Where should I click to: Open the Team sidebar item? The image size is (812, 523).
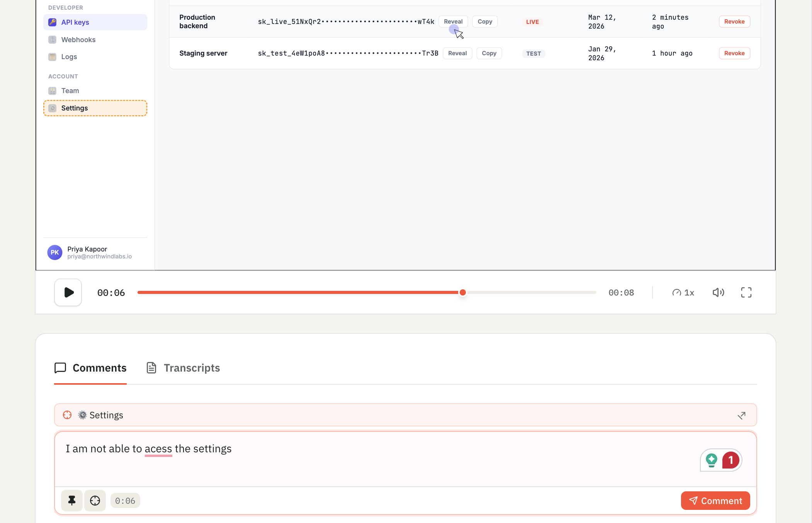click(95, 91)
